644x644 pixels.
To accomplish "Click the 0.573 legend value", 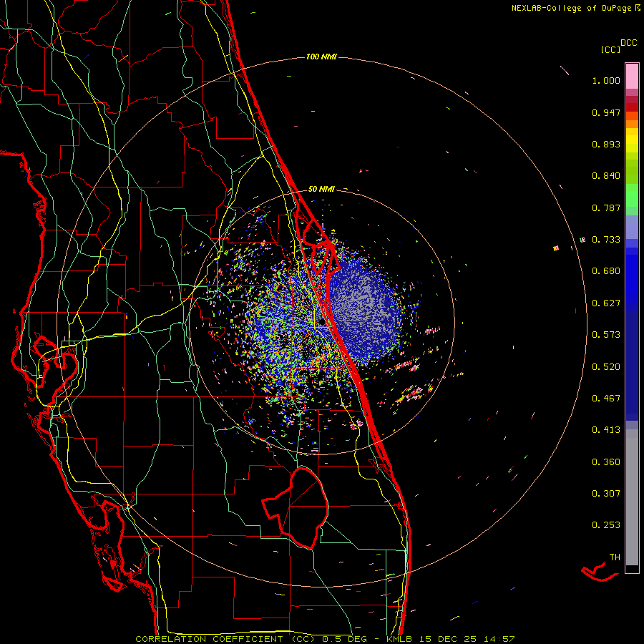I will [606, 335].
